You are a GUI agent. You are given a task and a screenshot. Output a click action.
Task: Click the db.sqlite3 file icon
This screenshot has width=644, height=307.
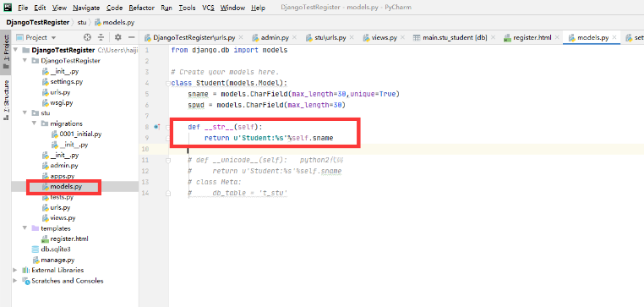pyautogui.click(x=35, y=249)
